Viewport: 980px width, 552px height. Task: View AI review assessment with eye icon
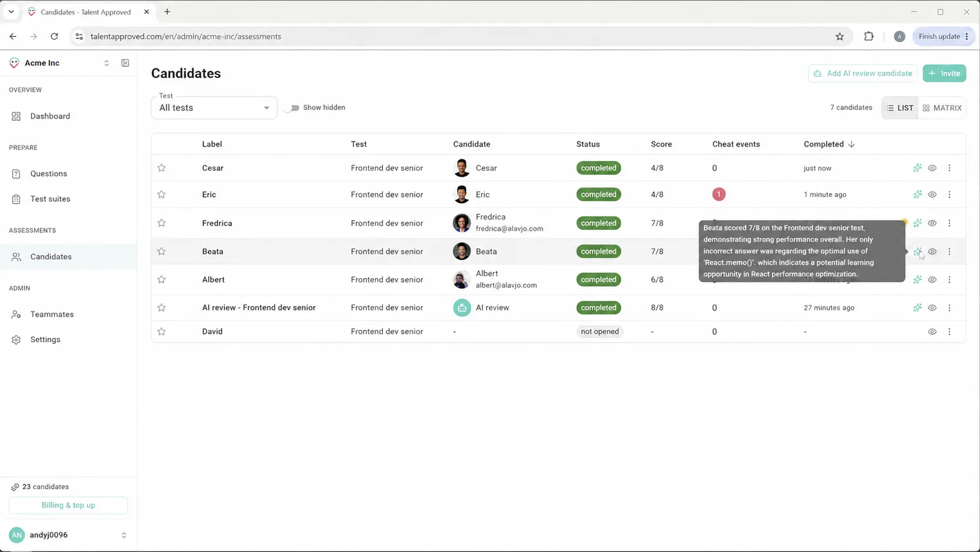click(x=932, y=307)
